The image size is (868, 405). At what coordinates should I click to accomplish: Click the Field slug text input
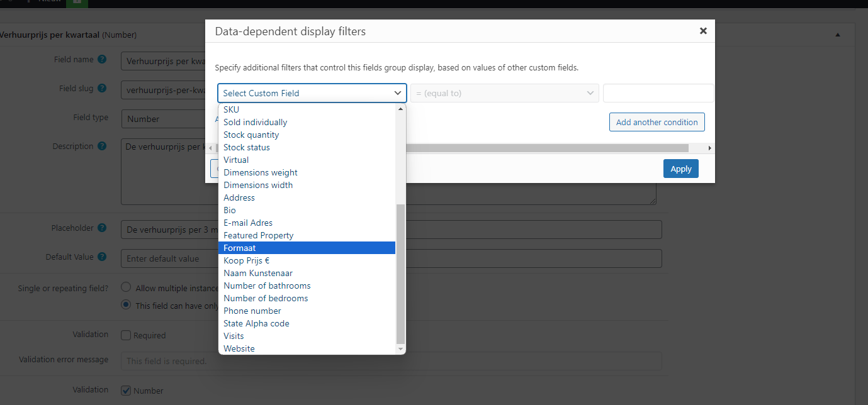coord(163,90)
